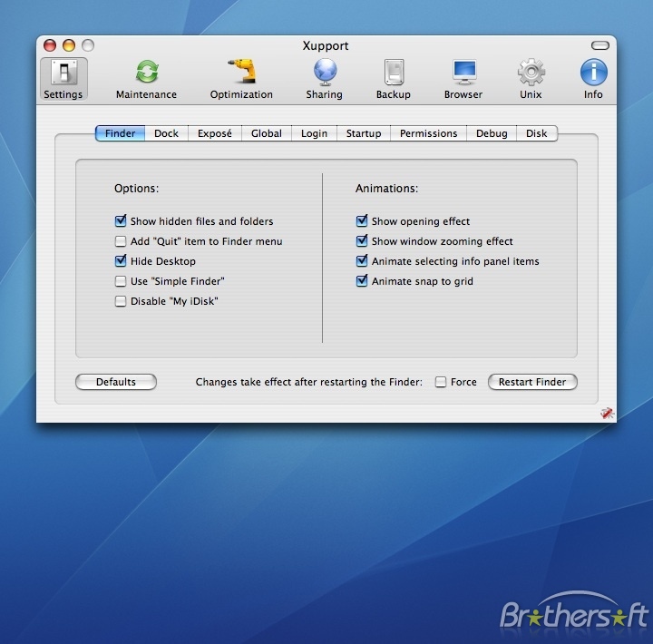
Task: Switch to the Startup tab
Action: coord(364,133)
